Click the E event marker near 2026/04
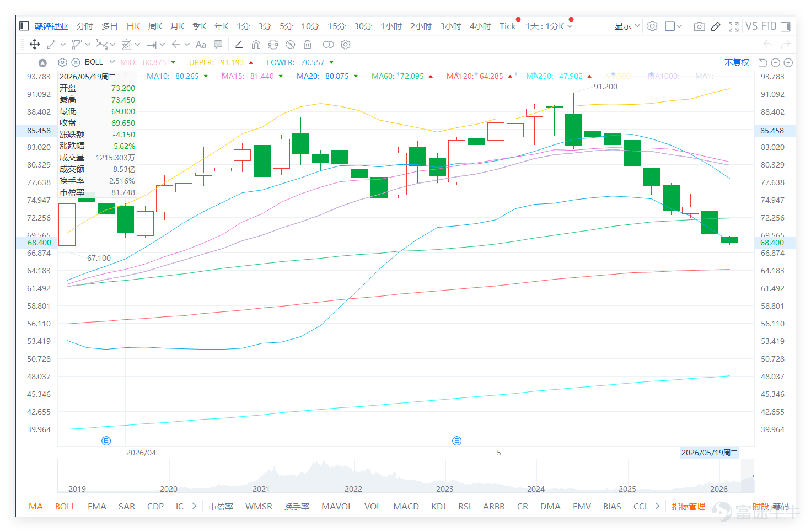 [106, 440]
